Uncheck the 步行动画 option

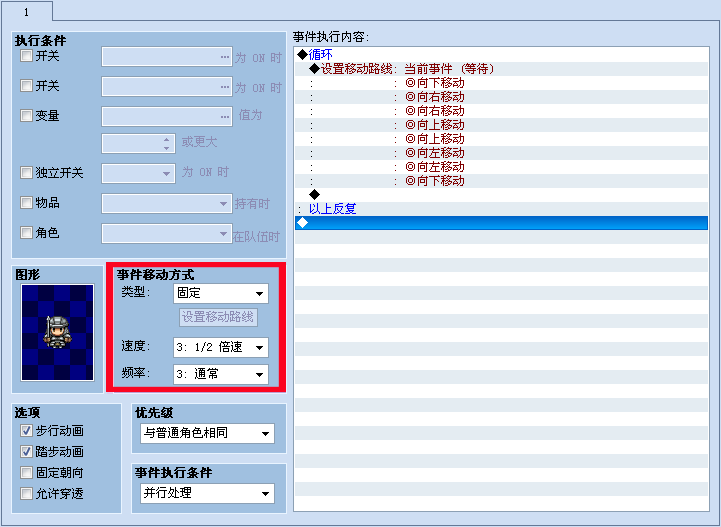(x=26, y=431)
